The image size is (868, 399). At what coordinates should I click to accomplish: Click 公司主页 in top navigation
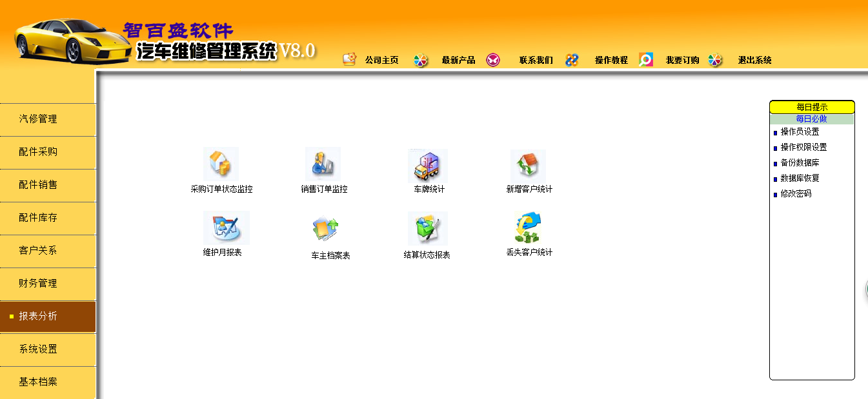coord(381,61)
